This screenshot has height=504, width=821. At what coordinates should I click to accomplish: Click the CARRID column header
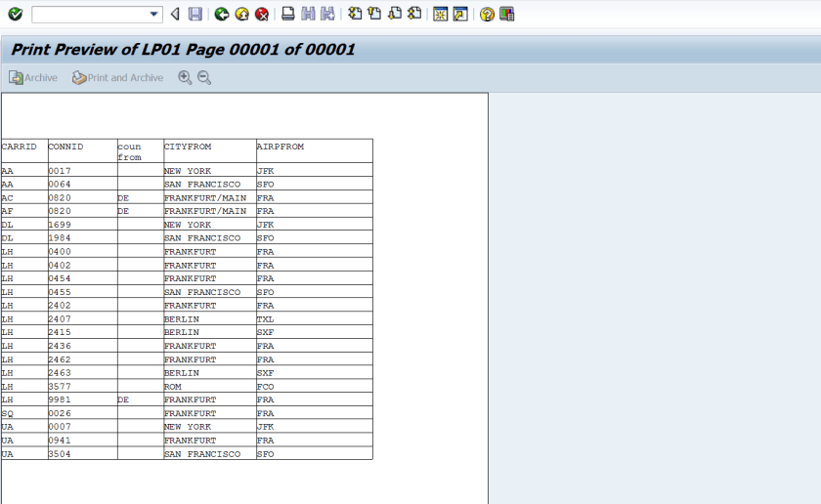pos(19,147)
